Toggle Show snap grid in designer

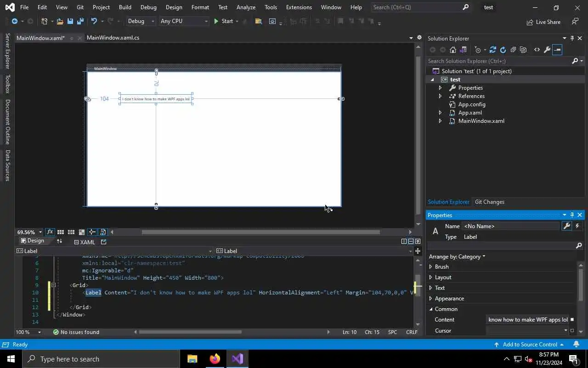click(x=60, y=232)
